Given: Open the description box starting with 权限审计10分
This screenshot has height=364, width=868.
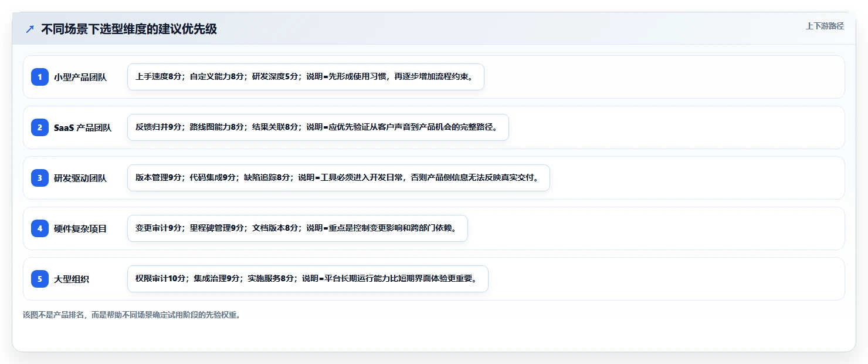Looking at the screenshot, I should (308, 279).
